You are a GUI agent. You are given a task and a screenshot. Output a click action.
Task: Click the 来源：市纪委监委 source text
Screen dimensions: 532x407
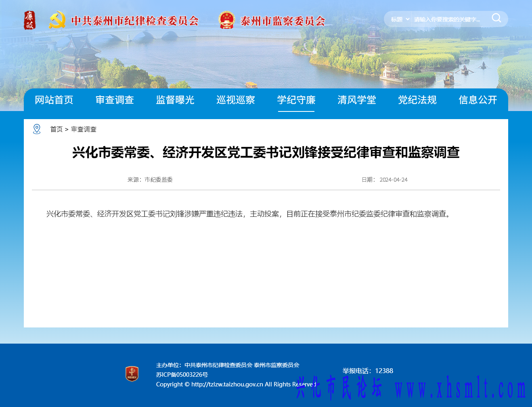(150, 180)
